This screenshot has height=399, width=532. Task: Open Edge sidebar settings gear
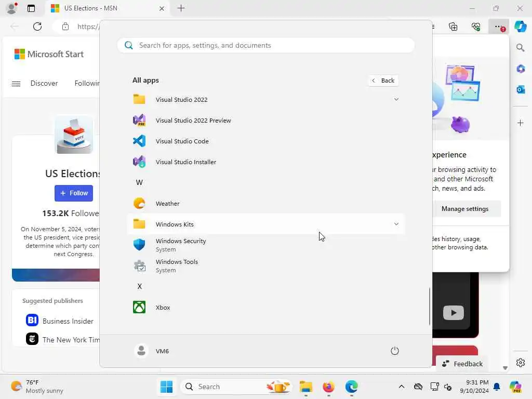pyautogui.click(x=521, y=363)
